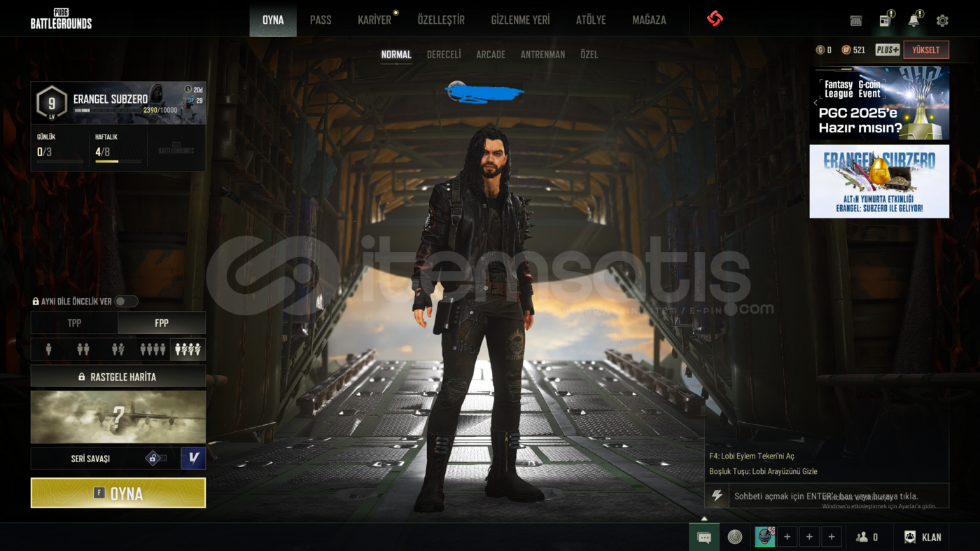This screenshot has height=551, width=980.
Task: Click the player avatar in the party bar
Action: [764, 537]
